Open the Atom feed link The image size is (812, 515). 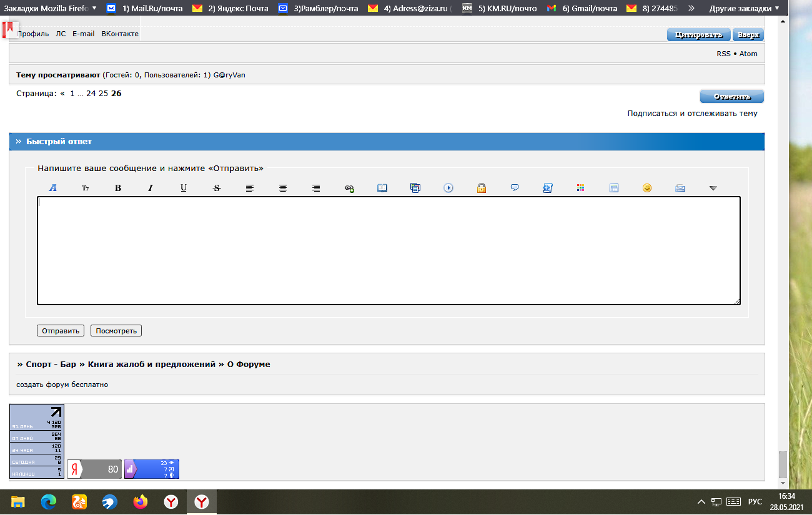(x=748, y=54)
